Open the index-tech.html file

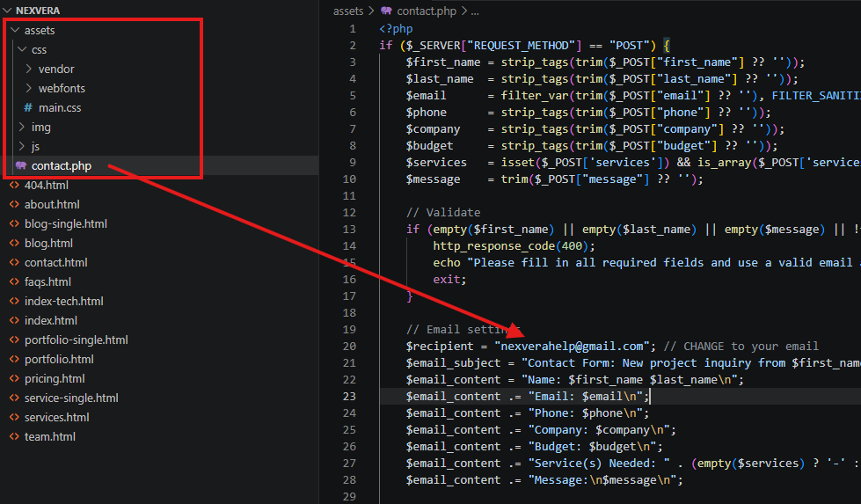click(x=63, y=302)
